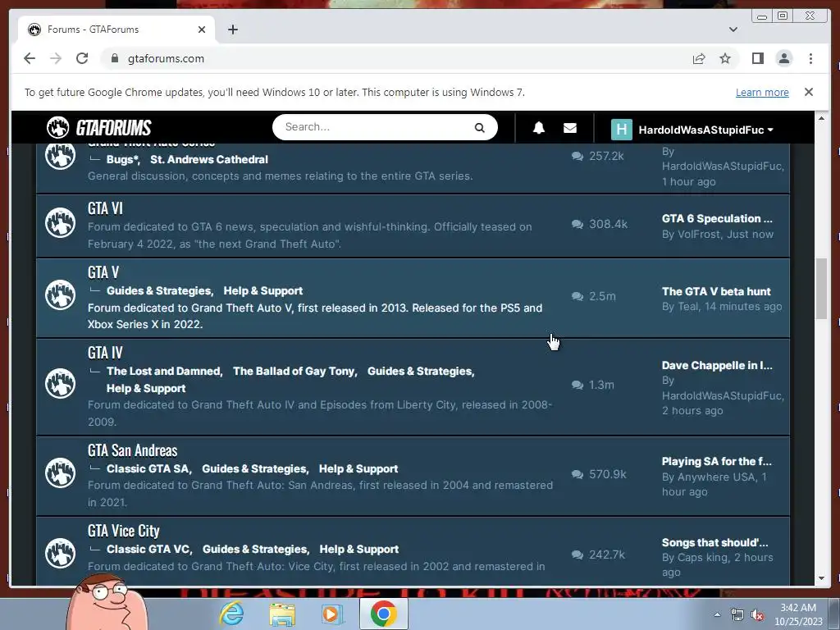Open the GTA IV forum
The height and width of the screenshot is (630, 840).
coord(105,353)
